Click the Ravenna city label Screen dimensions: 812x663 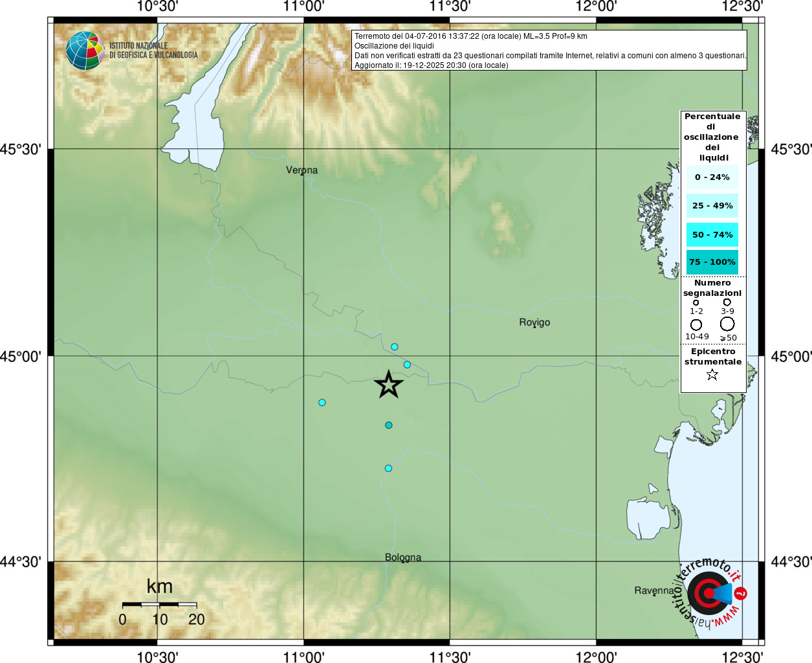[x=654, y=590]
